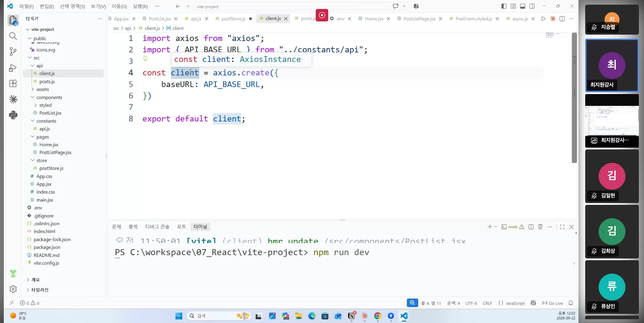The height and width of the screenshot is (323, 644).
Task: Expand the assets folder
Action: [32, 89]
